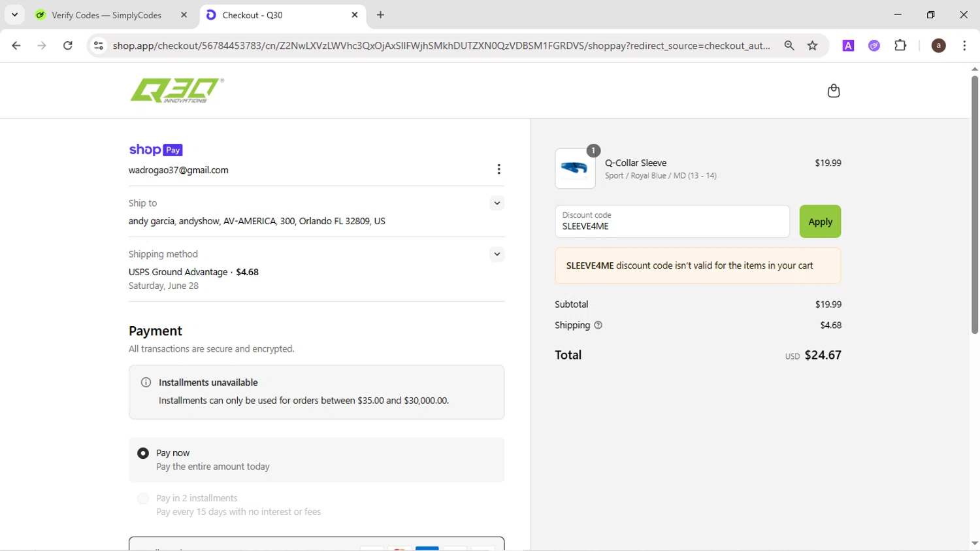
Task: Click the scrollbar up arrow
Action: [x=975, y=69]
